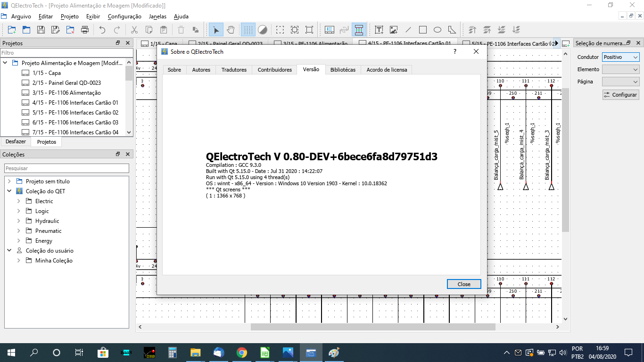Click the print icon in toolbar

click(x=85, y=30)
